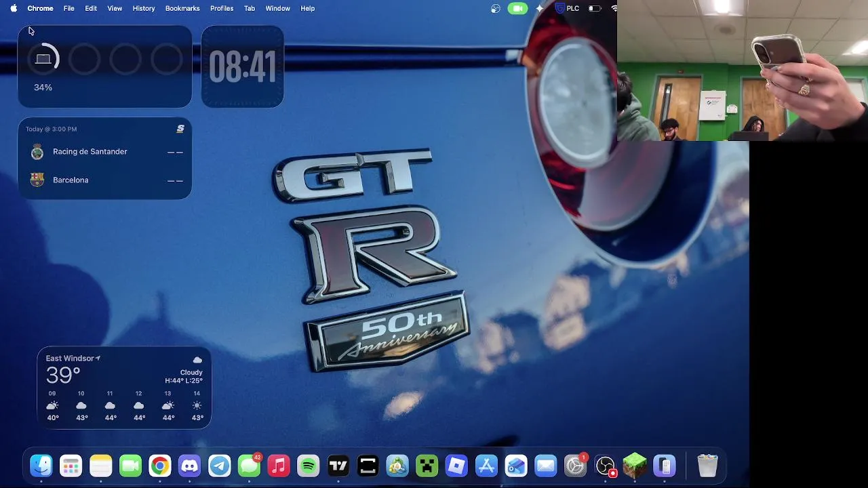Open the Notes app in dock
The height and width of the screenshot is (488, 868).
pos(101,466)
